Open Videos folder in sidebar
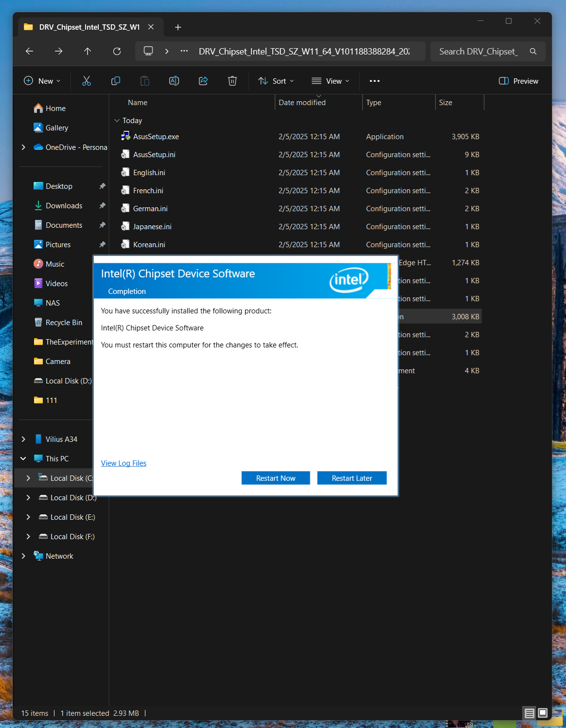The image size is (566, 728). [56, 284]
